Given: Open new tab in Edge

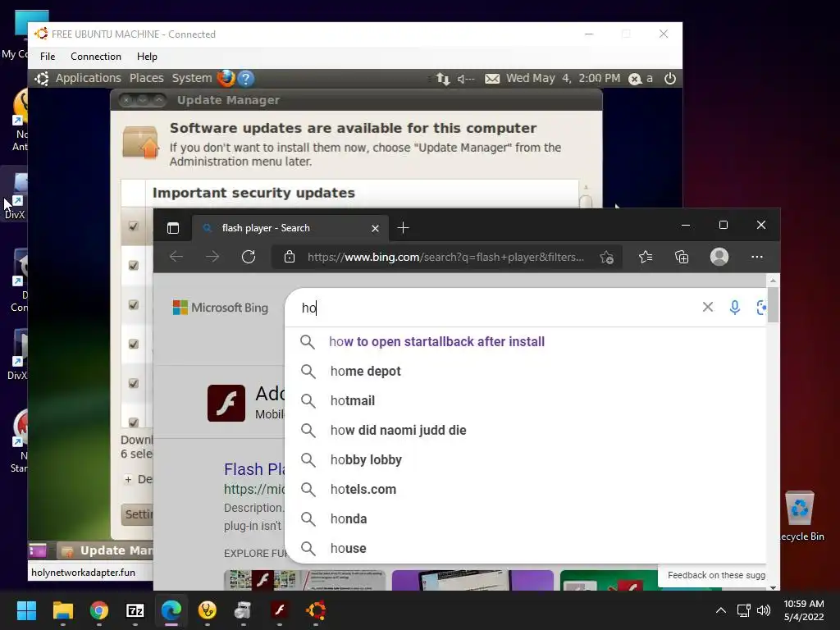Looking at the screenshot, I should tap(404, 228).
